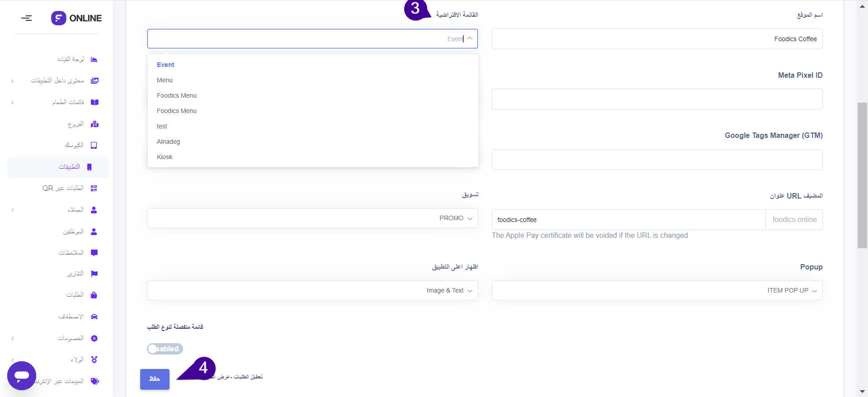Screen dimensions: 868x397
Task: Open the reports sidebar link
Action: tap(75, 274)
